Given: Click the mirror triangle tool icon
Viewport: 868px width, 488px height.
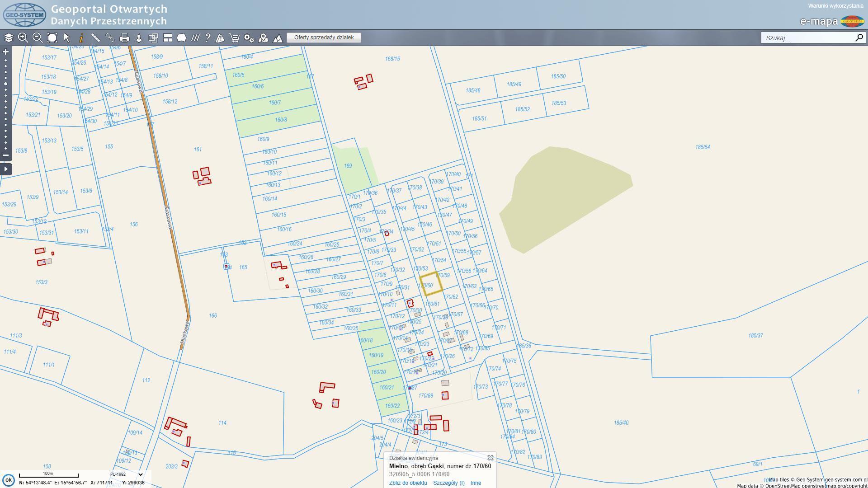Looking at the screenshot, I should click(x=220, y=38).
